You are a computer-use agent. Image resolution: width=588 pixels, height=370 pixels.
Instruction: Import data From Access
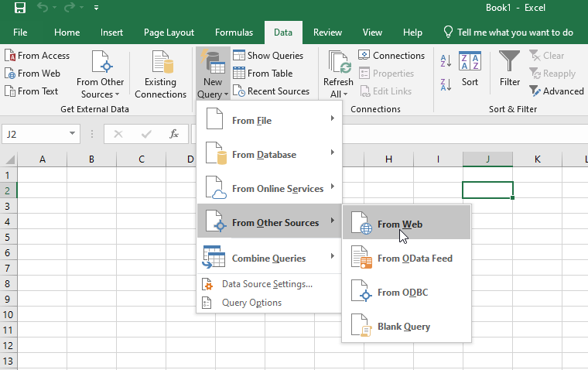point(37,56)
